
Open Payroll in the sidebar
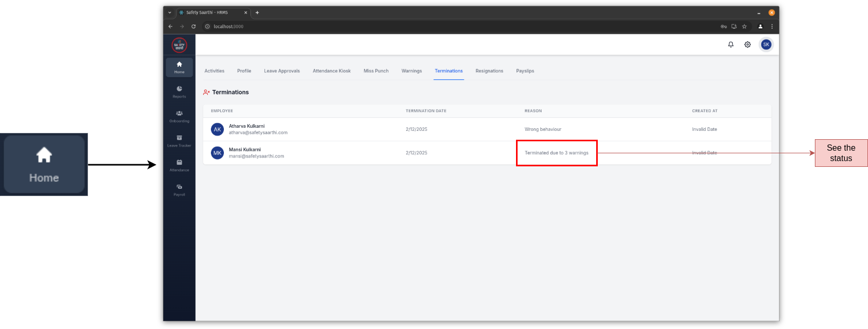pos(179,190)
